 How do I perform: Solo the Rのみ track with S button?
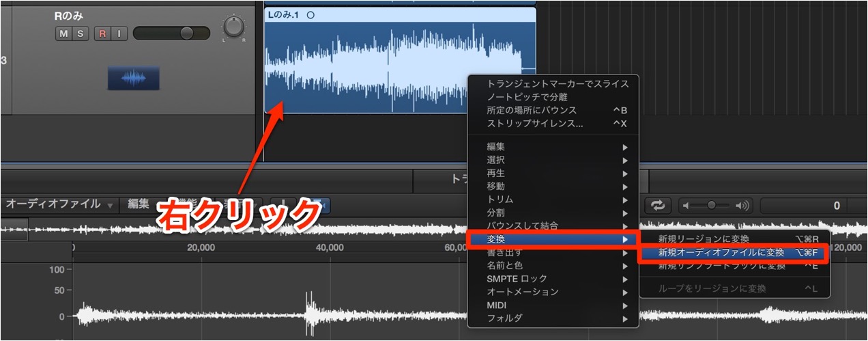[81, 33]
